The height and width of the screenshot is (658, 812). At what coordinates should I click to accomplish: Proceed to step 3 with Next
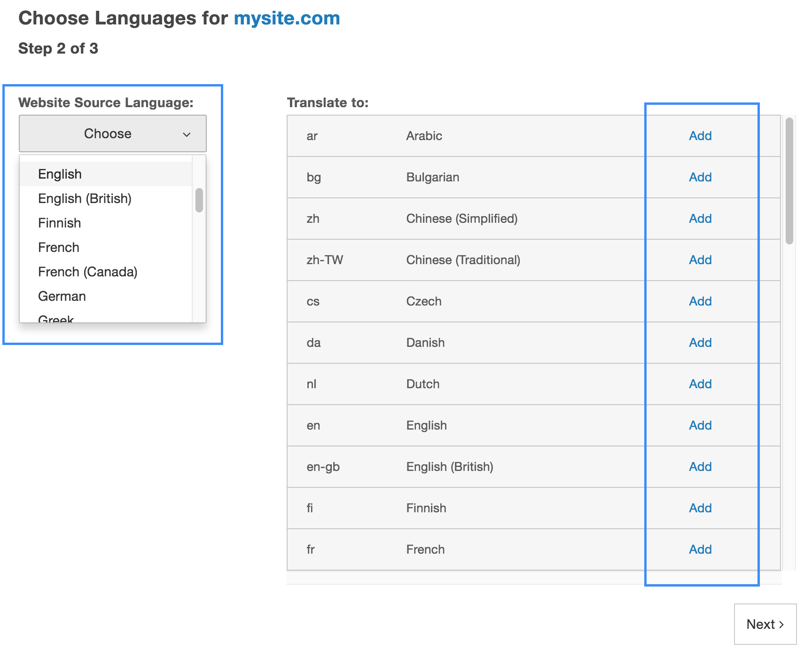click(765, 625)
